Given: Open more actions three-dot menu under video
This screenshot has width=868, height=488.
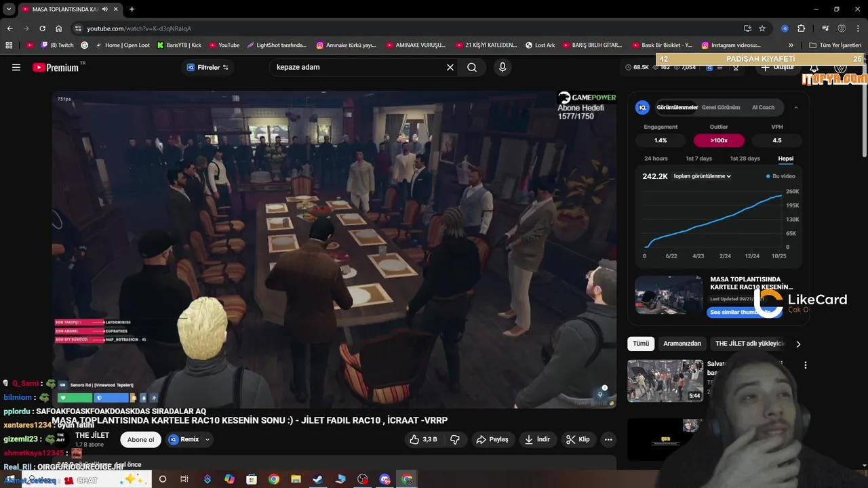Looking at the screenshot, I should click(608, 439).
